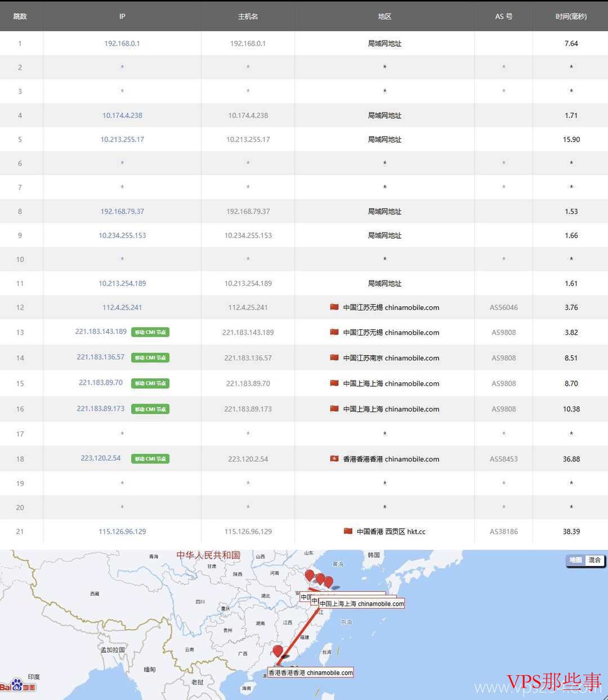Click the Baidu Maps logo
The width and height of the screenshot is (608, 700).
tap(18, 685)
